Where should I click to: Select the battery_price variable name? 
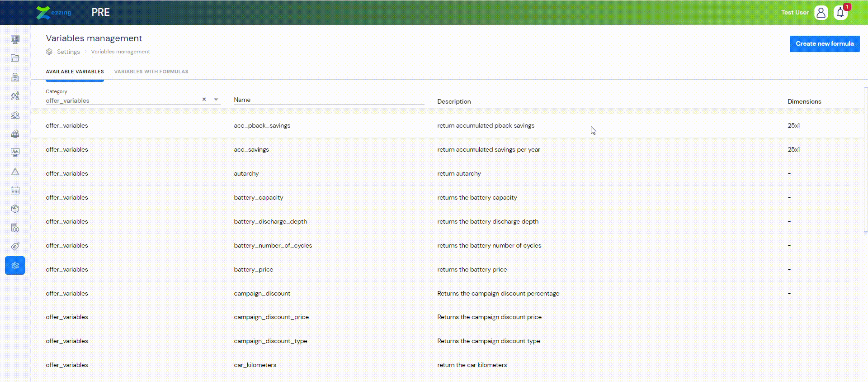tap(253, 269)
